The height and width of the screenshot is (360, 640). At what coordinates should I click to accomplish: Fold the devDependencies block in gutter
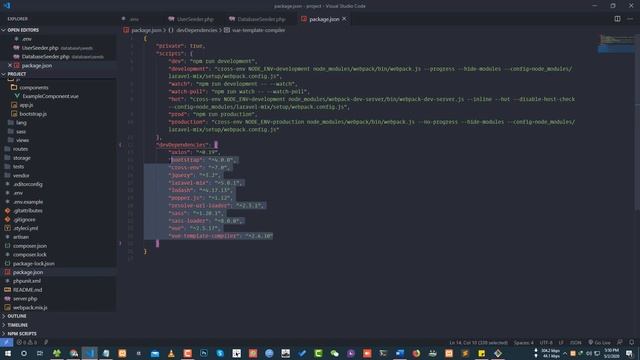click(120, 144)
